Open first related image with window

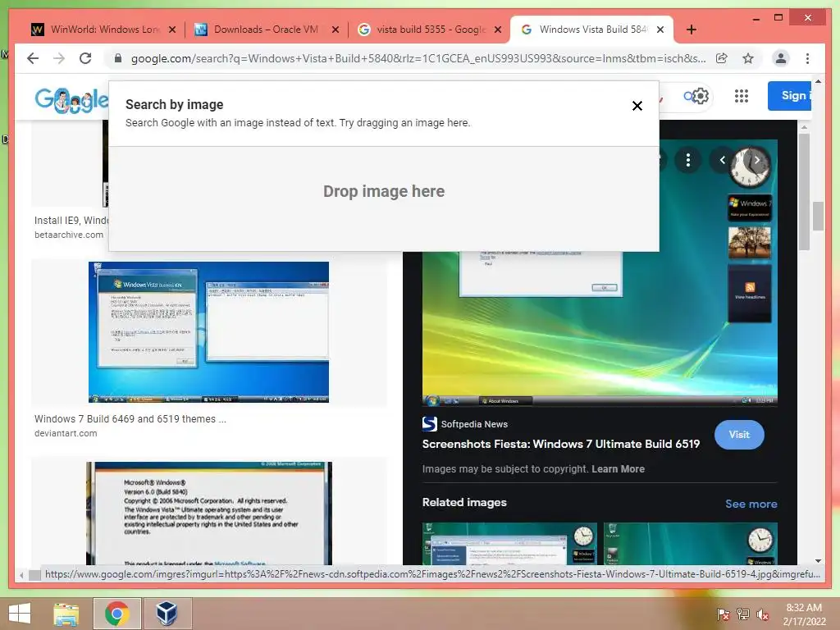point(509,544)
